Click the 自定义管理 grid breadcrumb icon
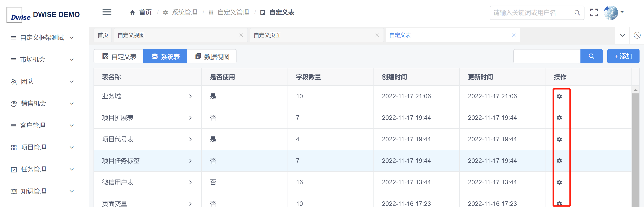The image size is (644, 207). point(211,12)
